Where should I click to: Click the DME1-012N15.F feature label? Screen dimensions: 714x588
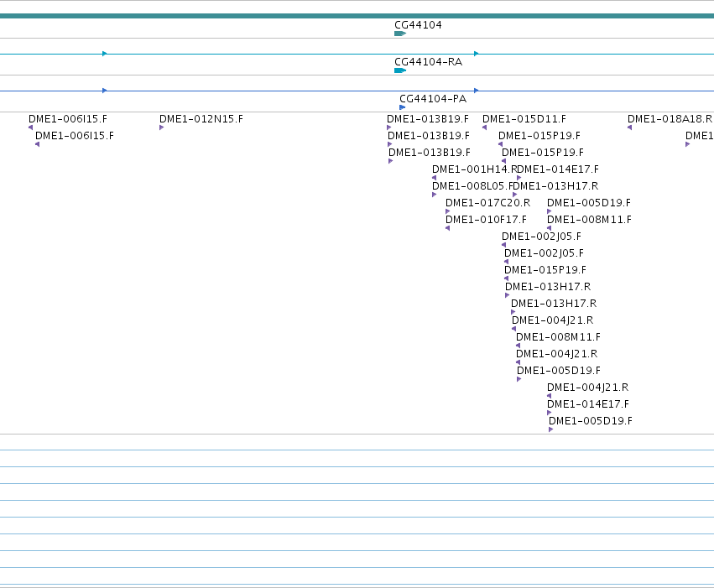201,119
